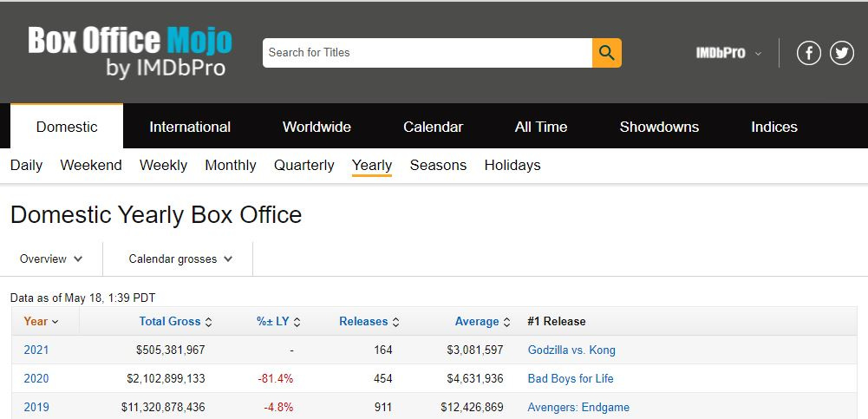Viewport: 868px width, 419px height.
Task: Select the Seasons sub-tab
Action: (438, 165)
